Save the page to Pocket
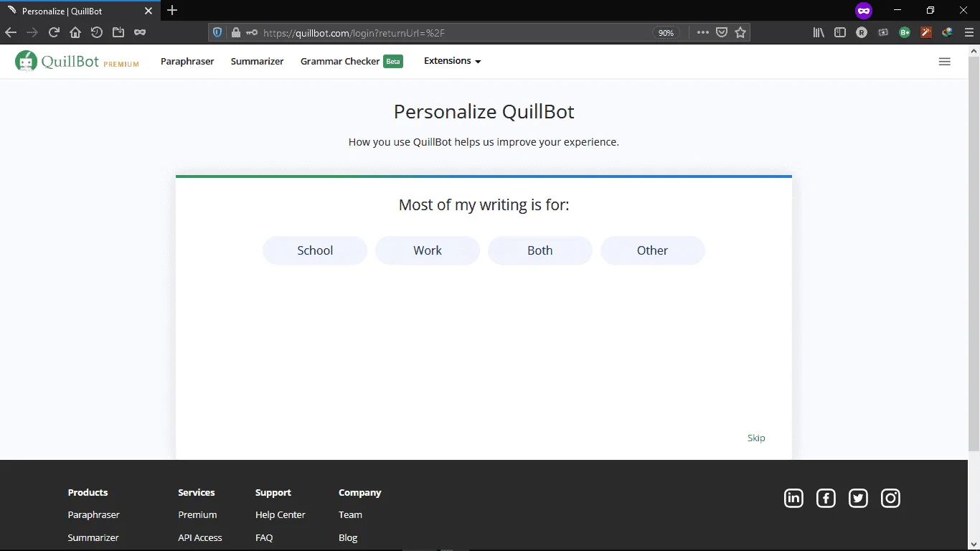Image resolution: width=980 pixels, height=551 pixels. point(722,32)
